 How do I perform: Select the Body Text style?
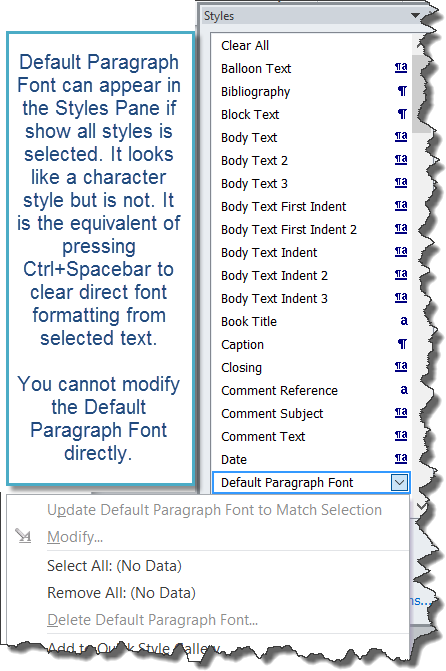pyautogui.click(x=249, y=137)
